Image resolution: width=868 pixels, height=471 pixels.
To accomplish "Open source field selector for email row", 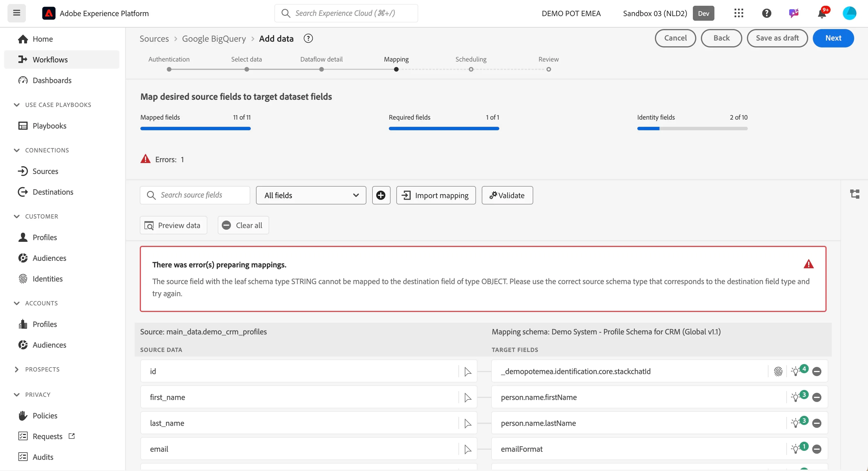I will tap(468, 449).
